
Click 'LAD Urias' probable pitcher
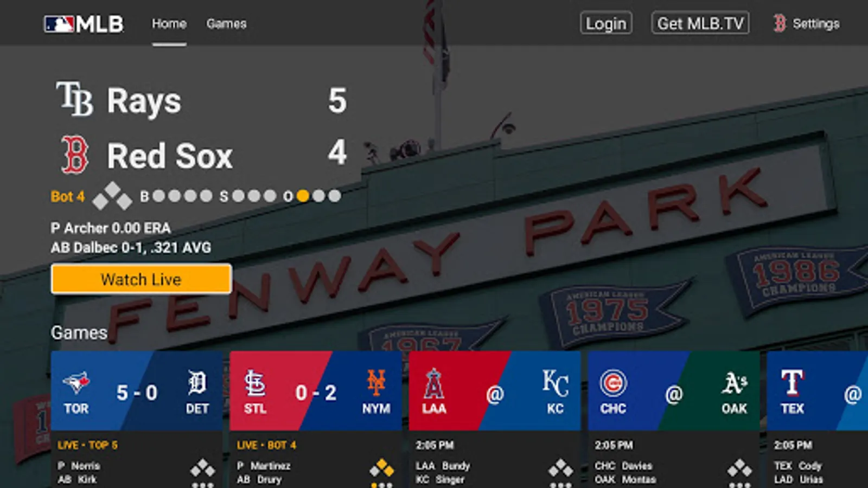click(x=799, y=479)
